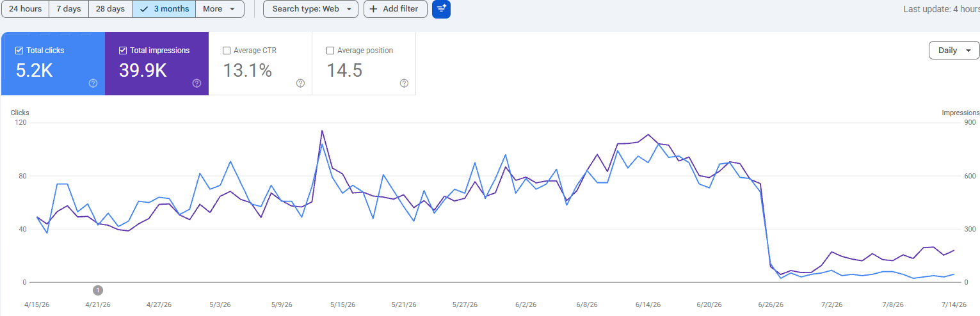Click the blue filter settings icon button
This screenshot has height=316, width=980.
coord(442,9)
